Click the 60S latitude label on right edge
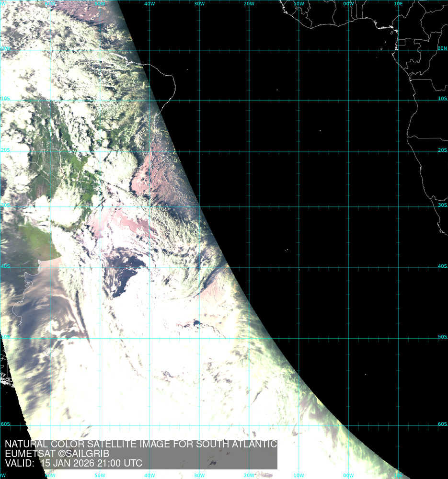Viewport: 448px width, 479px height. pyautogui.click(x=442, y=424)
